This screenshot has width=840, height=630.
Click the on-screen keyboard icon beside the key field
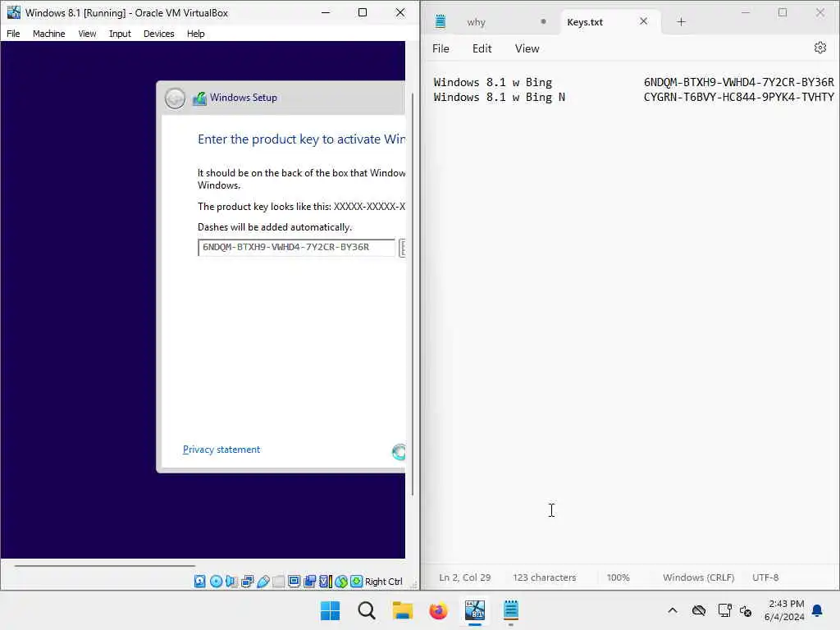point(402,248)
